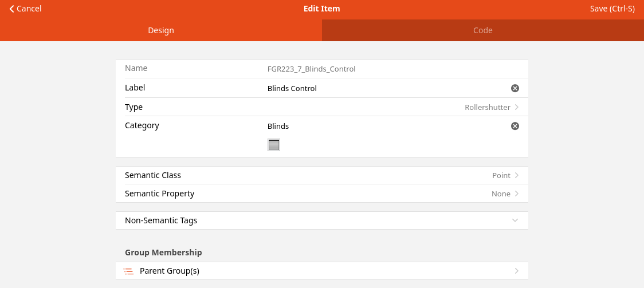Click the Blinds category preview icon
Image resolution: width=644 pixels, height=288 pixels.
point(274,145)
